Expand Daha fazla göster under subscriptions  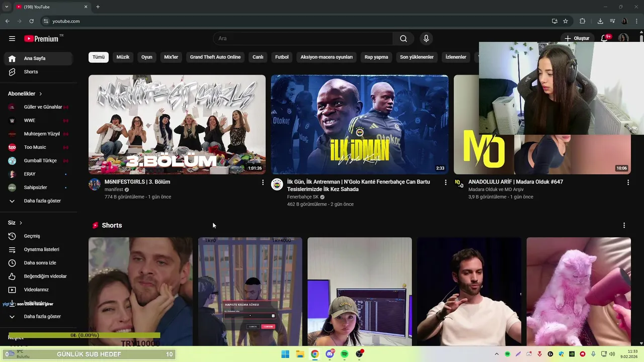pyautogui.click(x=38, y=201)
